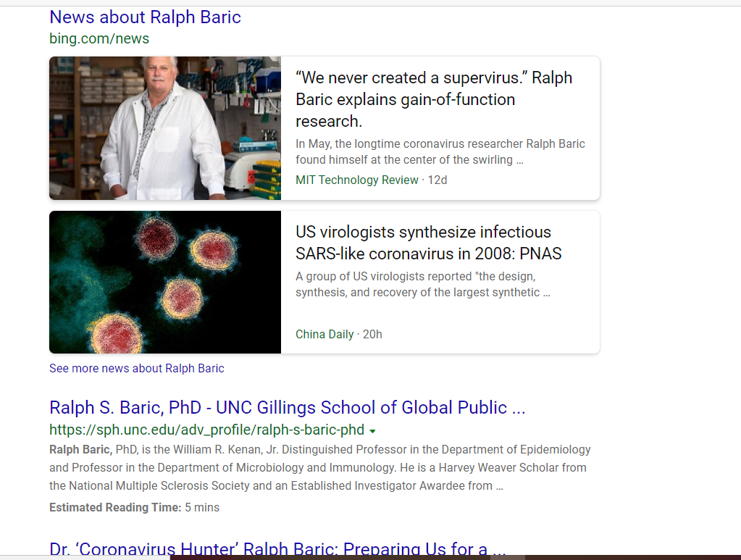Click the China Daily source label
The image size is (741, 560).
325,335
